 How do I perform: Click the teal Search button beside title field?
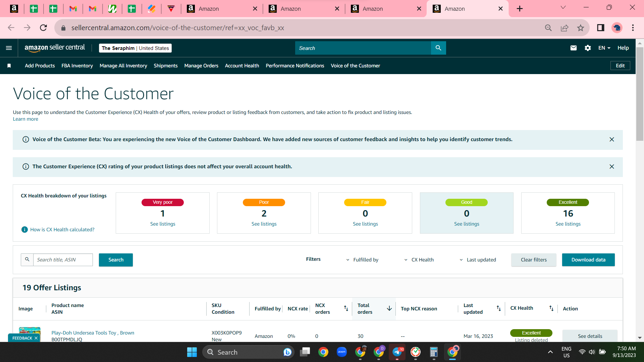click(x=116, y=260)
